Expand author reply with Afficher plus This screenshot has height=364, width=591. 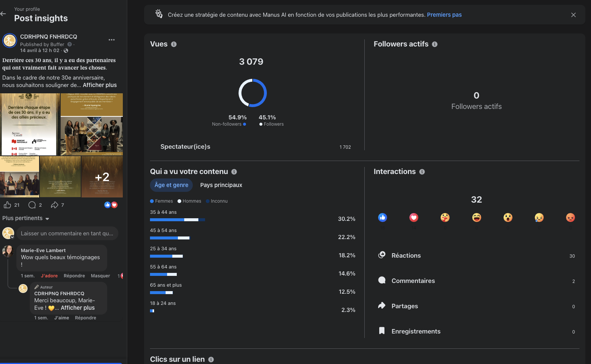tap(78, 308)
